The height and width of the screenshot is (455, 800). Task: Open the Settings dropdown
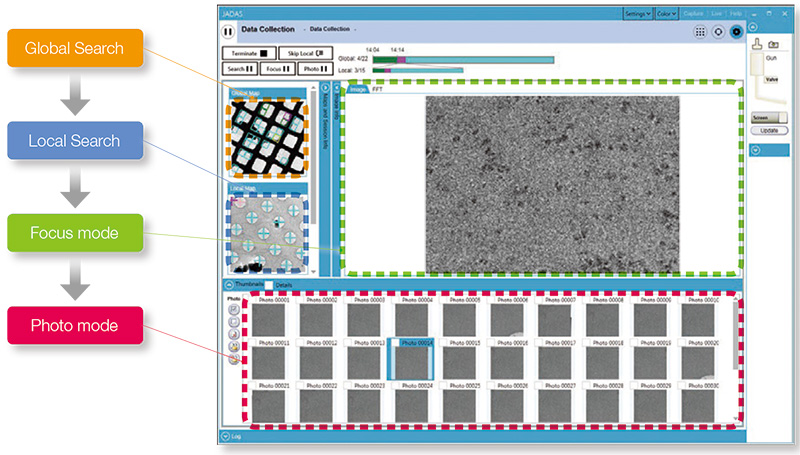(637, 14)
